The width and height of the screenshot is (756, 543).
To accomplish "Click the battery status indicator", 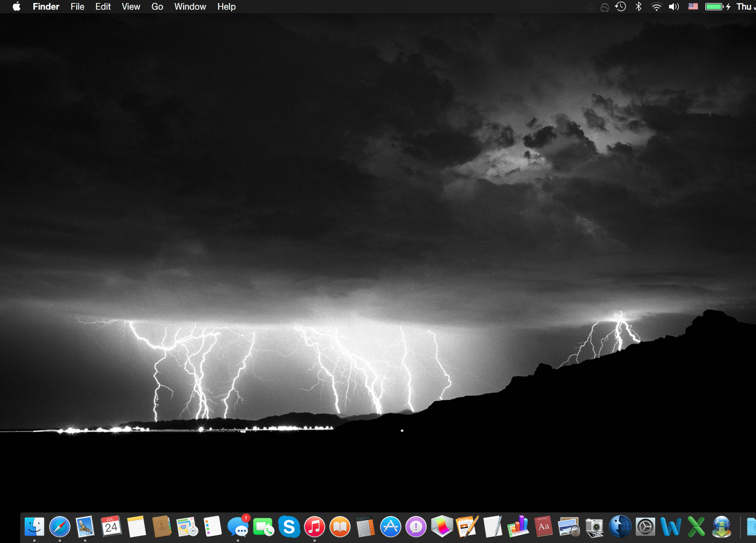I will click(718, 7).
